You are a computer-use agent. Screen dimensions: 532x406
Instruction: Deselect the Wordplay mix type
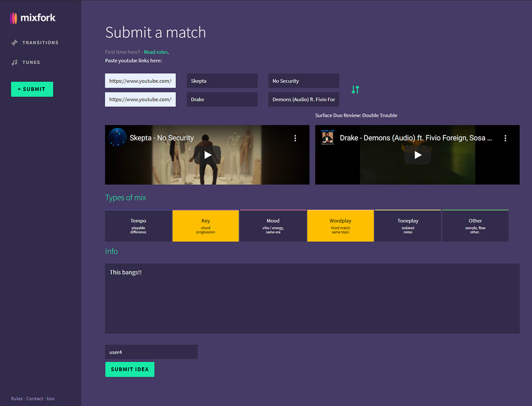click(340, 226)
